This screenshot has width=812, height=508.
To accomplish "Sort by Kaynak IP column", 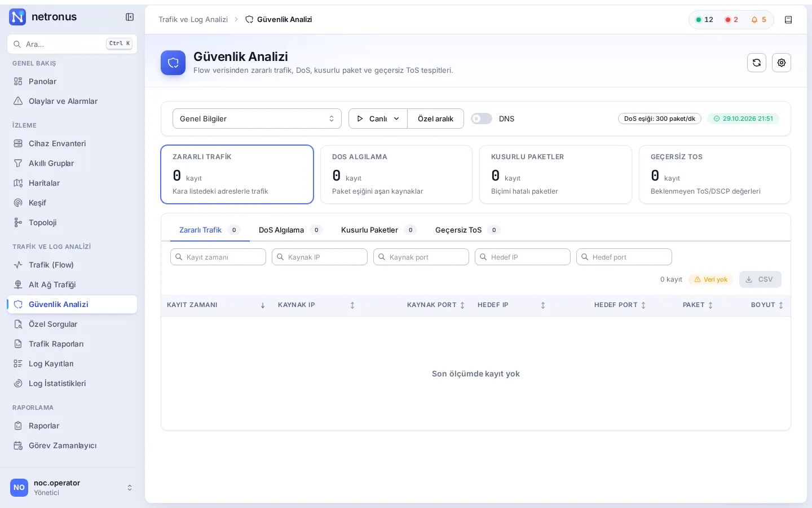I will pyautogui.click(x=316, y=305).
